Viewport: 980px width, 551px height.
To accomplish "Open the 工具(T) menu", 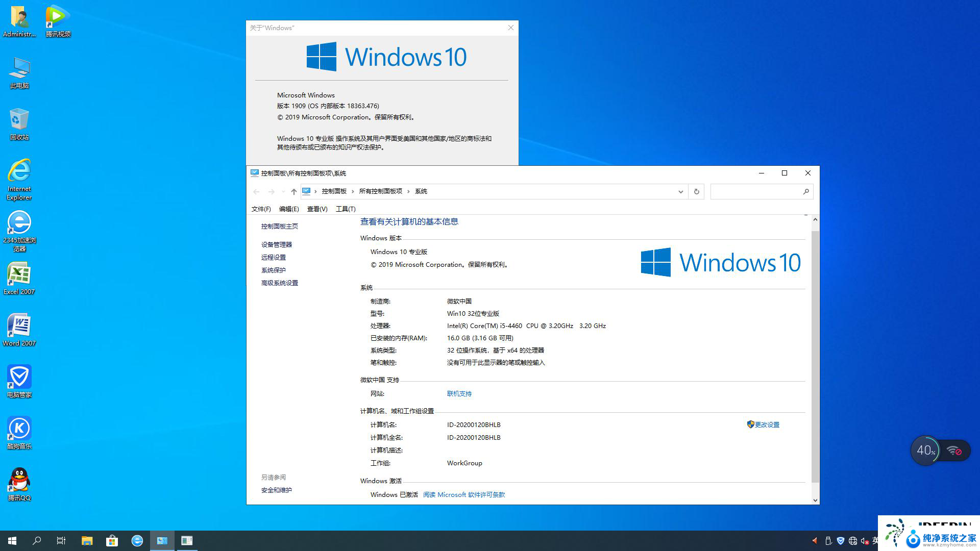I will [x=346, y=209].
